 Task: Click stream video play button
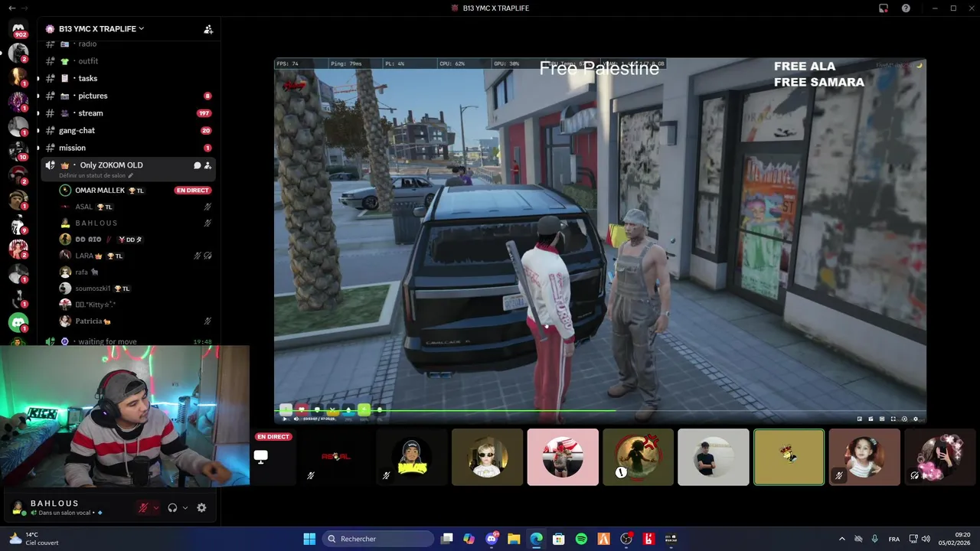[286, 419]
